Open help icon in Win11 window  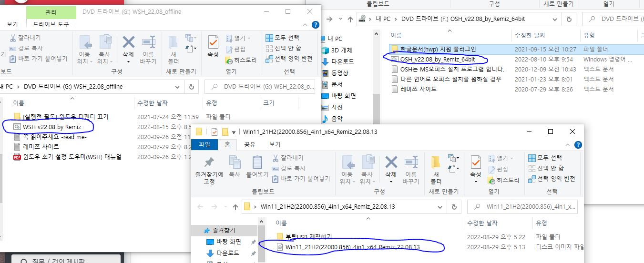(578, 145)
